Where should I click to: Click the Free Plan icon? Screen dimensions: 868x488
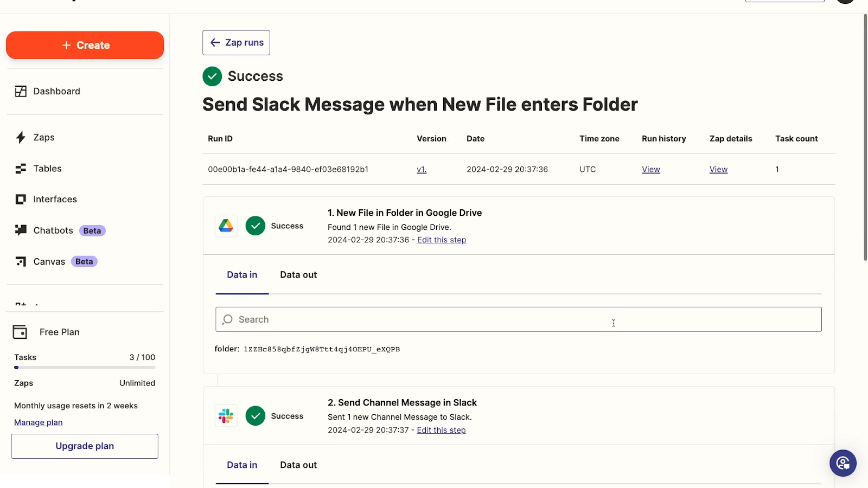(20, 332)
